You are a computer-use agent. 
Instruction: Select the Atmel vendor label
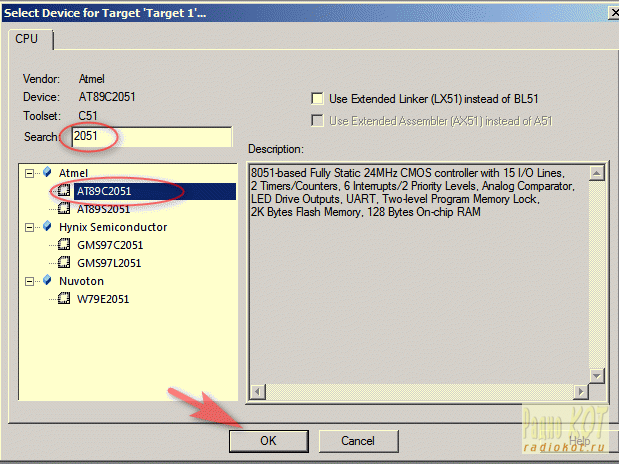tap(73, 173)
